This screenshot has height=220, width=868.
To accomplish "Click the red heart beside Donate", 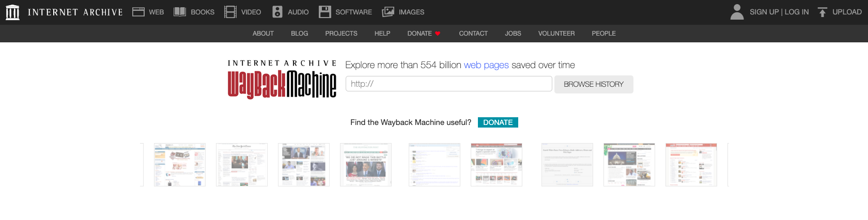I will pos(438,34).
